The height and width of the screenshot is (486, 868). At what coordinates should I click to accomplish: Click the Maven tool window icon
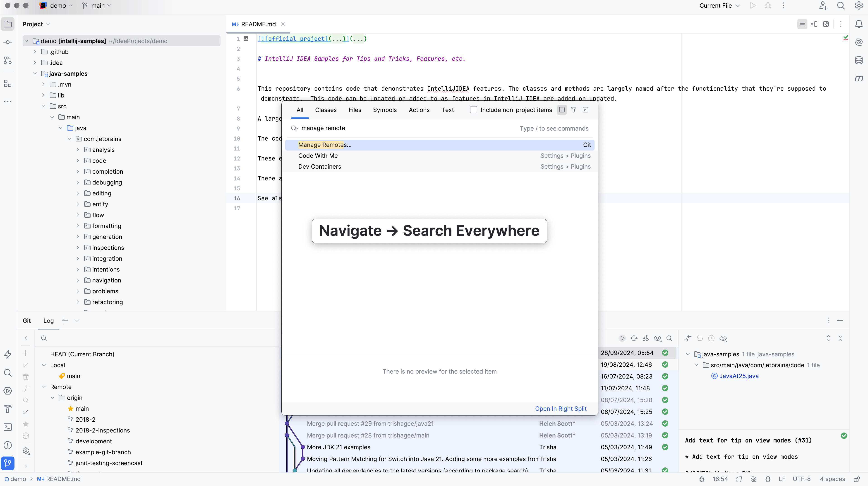pos(858,78)
